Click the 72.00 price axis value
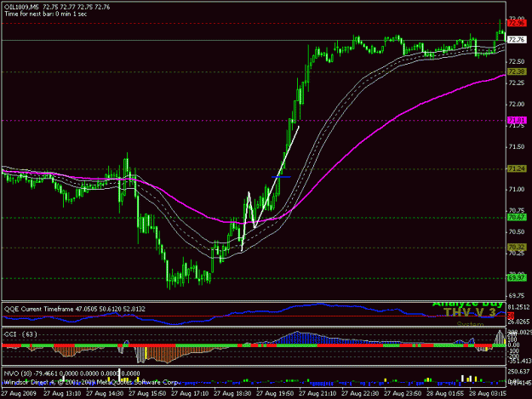The height and width of the screenshot is (399, 532). [517, 105]
